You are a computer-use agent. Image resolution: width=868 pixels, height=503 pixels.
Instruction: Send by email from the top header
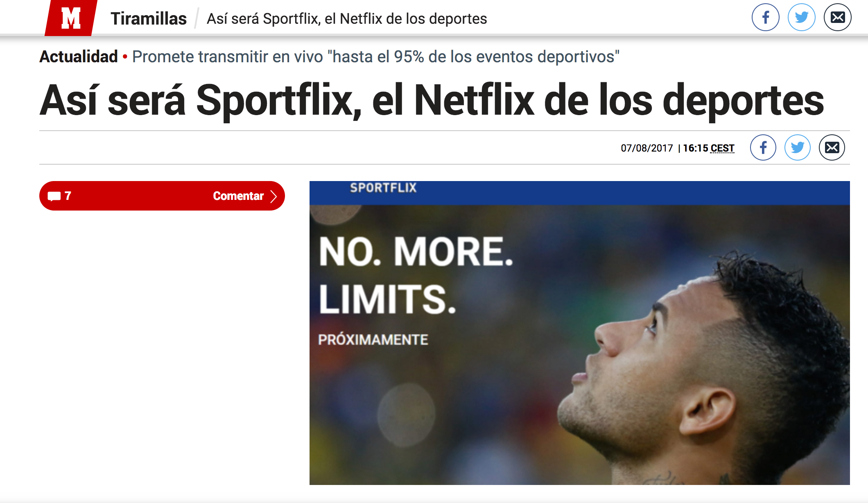837,17
